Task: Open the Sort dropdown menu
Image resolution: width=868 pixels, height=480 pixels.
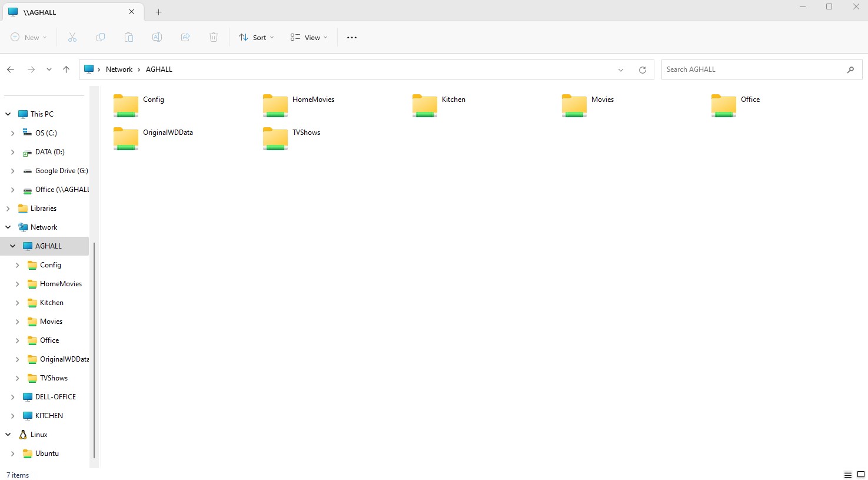Action: click(257, 37)
